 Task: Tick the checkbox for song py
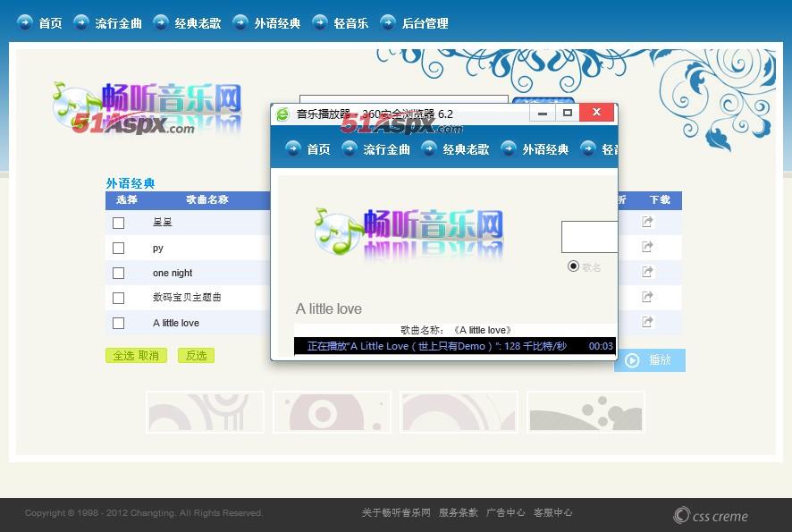point(118,248)
